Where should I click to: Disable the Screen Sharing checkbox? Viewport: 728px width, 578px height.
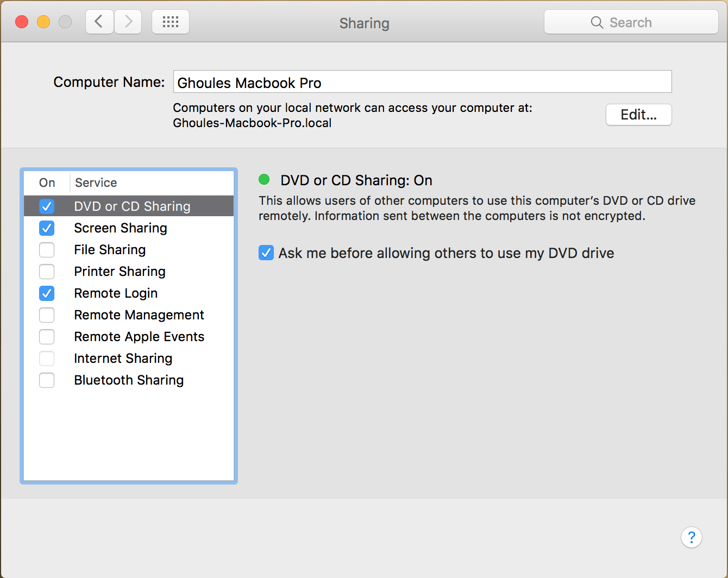tap(47, 228)
